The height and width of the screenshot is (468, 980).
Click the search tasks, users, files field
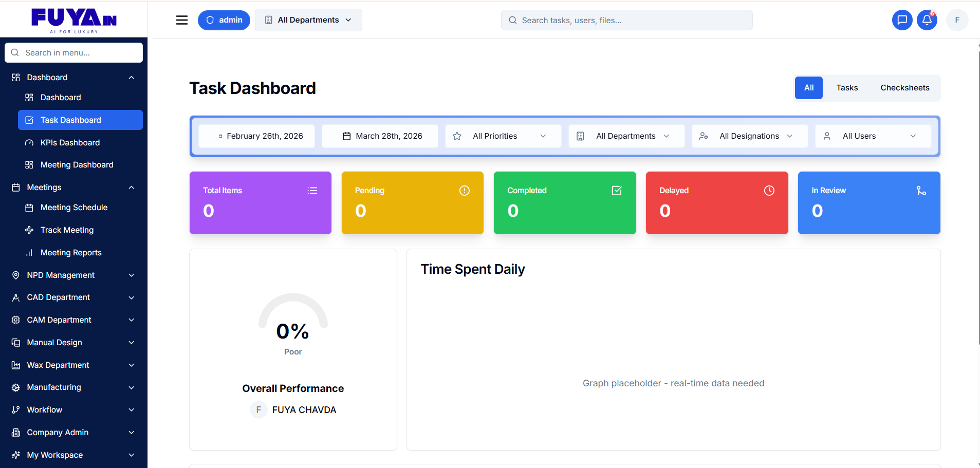point(627,20)
